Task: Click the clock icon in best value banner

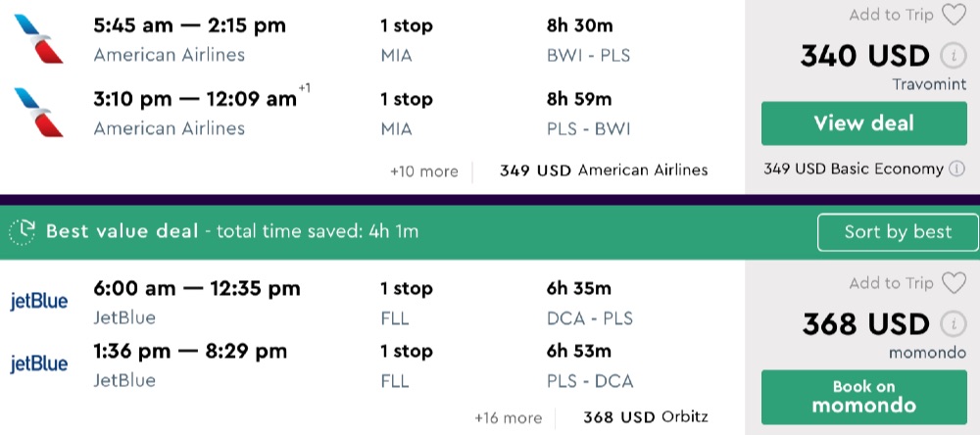Action: click(23, 232)
